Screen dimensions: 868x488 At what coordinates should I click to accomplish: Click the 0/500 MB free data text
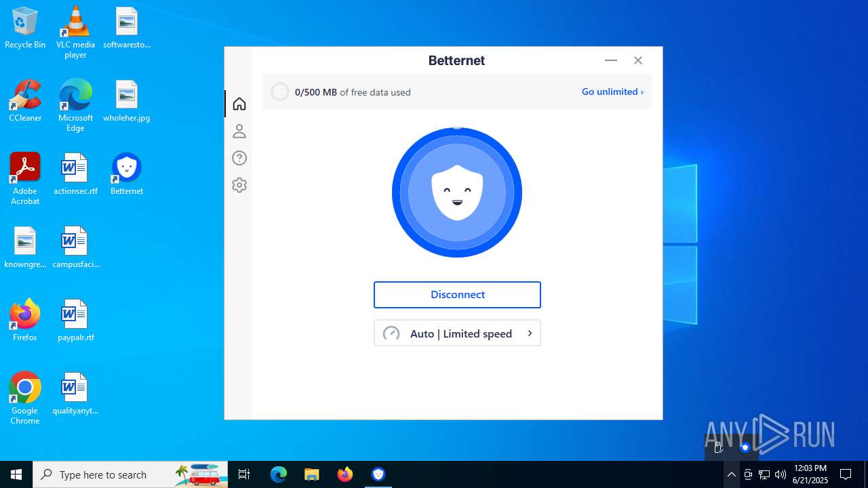(x=353, y=92)
